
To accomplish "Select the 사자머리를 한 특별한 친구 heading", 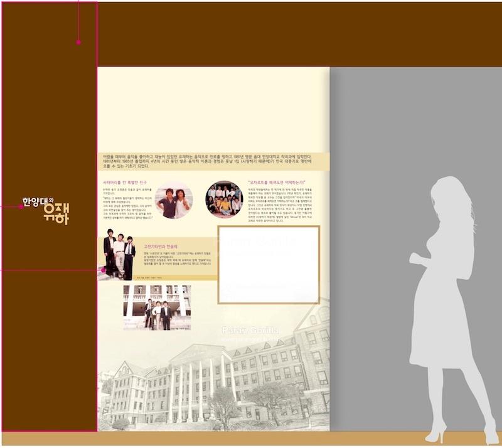I will (125, 182).
